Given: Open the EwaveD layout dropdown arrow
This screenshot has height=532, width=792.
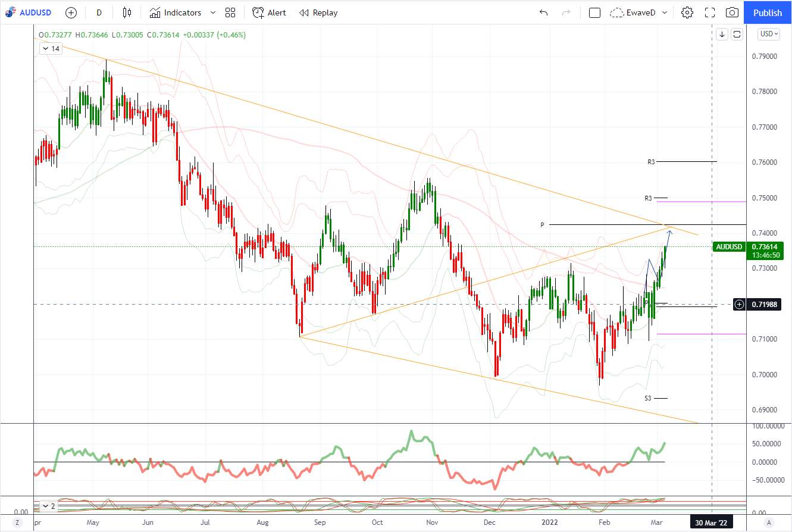Looking at the screenshot, I should point(665,12).
